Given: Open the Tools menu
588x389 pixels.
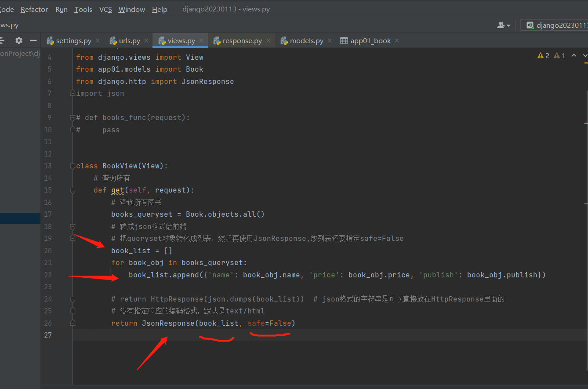Looking at the screenshot, I should coord(83,9).
